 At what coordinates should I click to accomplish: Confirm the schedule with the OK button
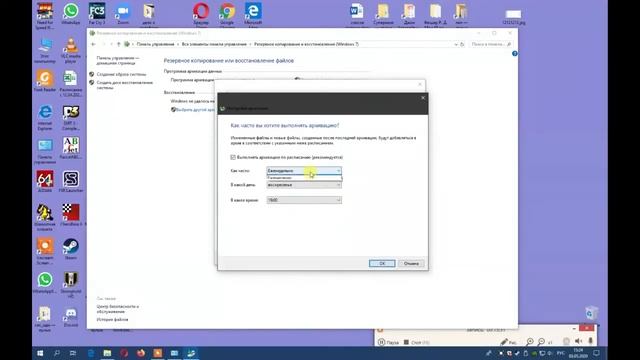point(382,263)
